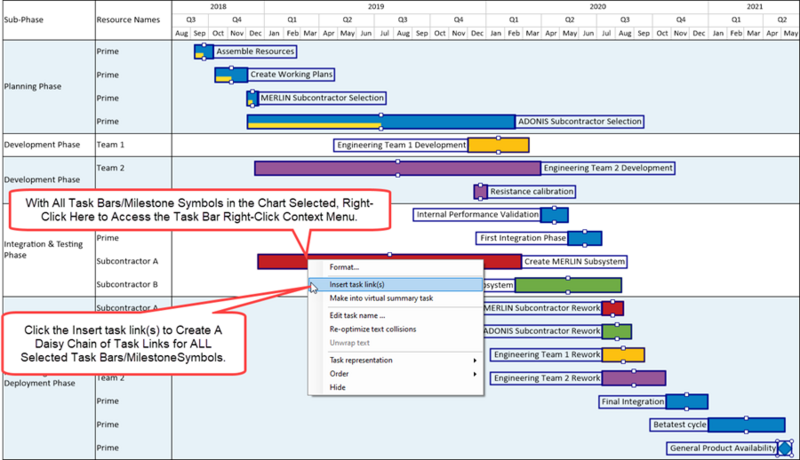Expand the Task representation submenu arrow
The image size is (800, 460).
pos(475,360)
